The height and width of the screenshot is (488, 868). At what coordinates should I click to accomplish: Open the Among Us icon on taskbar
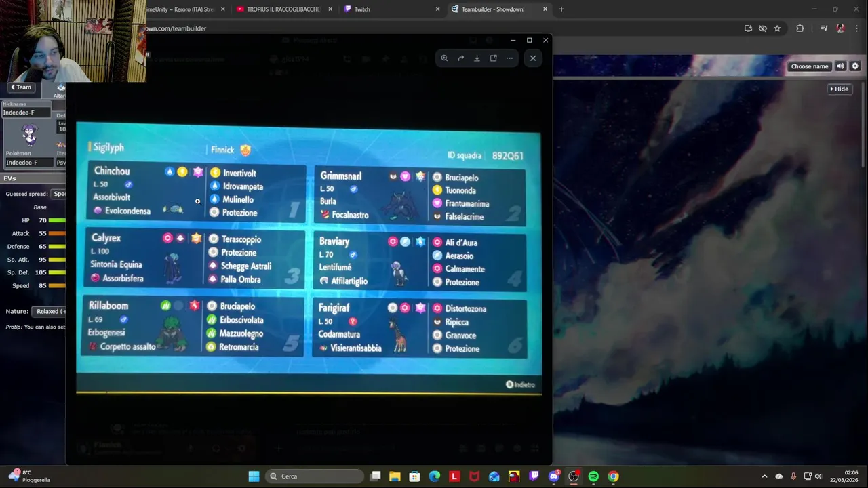(514, 476)
